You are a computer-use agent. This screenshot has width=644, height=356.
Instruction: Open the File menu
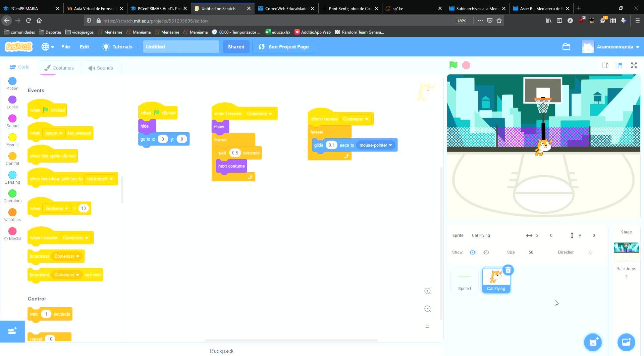[x=66, y=47]
